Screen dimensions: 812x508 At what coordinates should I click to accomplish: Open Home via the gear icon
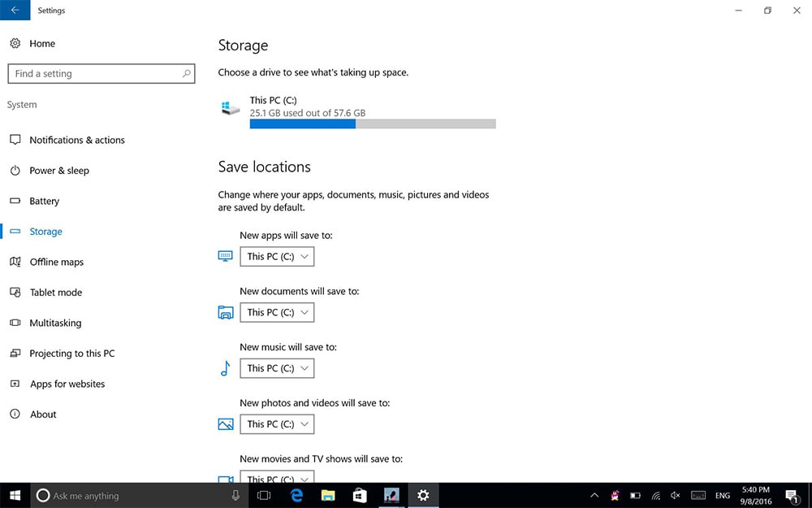[x=15, y=44]
